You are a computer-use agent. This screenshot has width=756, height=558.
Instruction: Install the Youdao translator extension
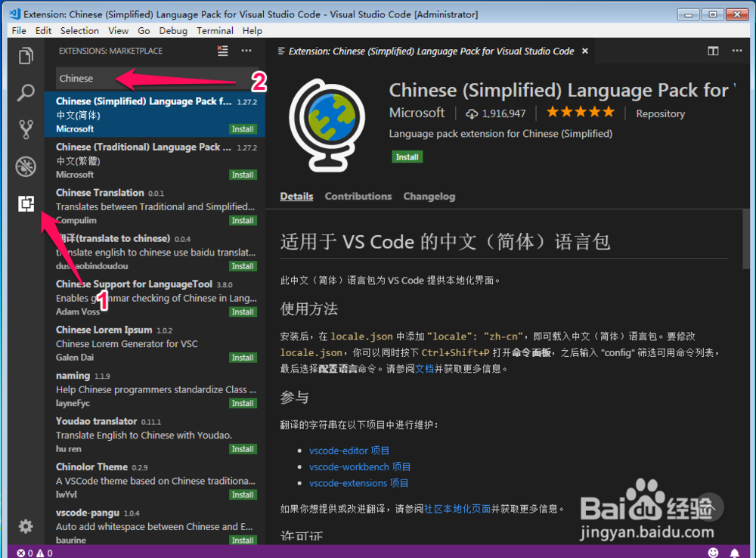point(243,449)
